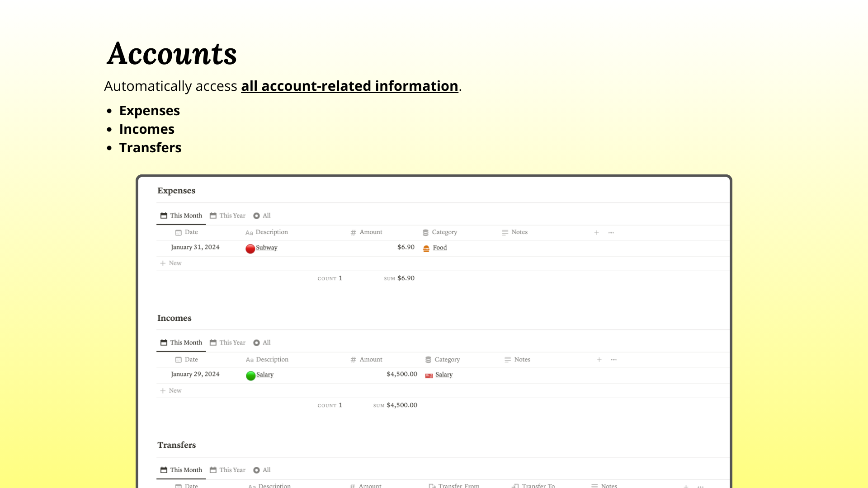The width and height of the screenshot is (868, 488).
Task: Click Category column header in Incomes table
Action: 443,360
